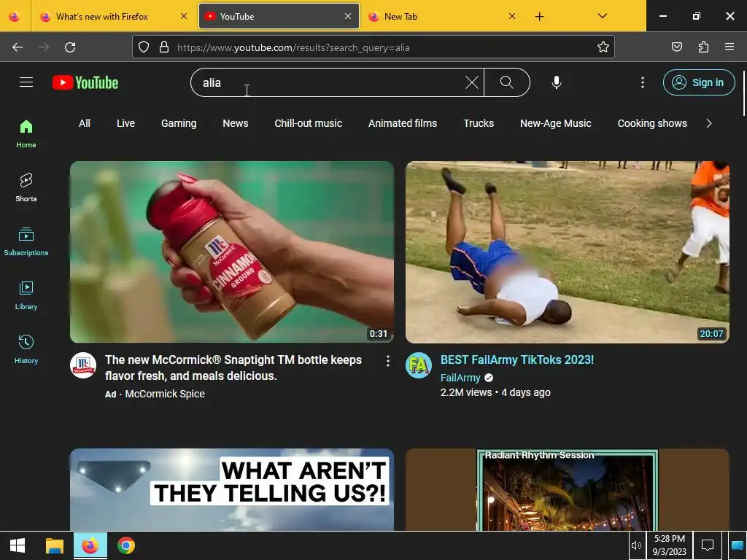Open Shorts in sidebar
The width and height of the screenshot is (747, 560).
[x=26, y=187]
